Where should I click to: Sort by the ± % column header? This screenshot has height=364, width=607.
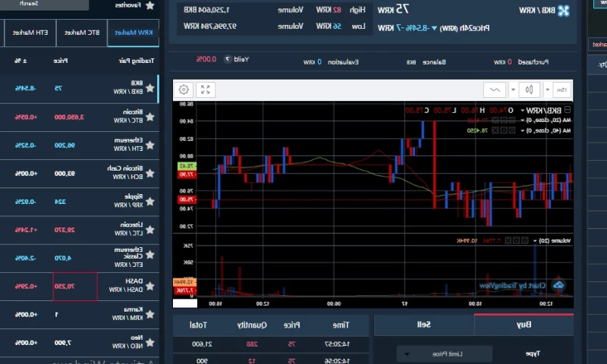21,61
